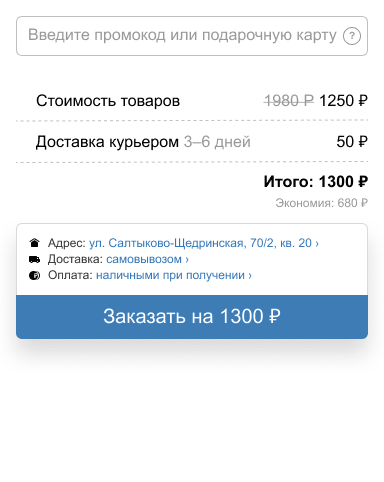The image size is (384, 482).
Task: Click the Оплата: label text
Action: click(70, 275)
